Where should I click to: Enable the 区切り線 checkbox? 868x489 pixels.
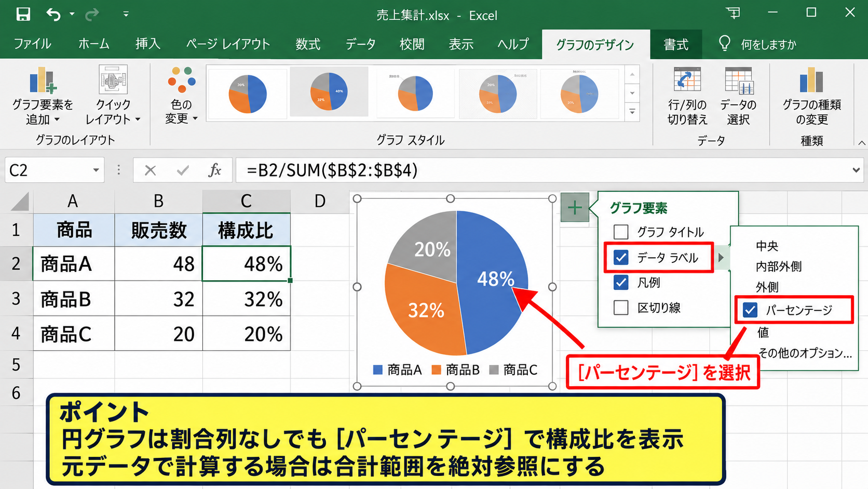(x=621, y=308)
